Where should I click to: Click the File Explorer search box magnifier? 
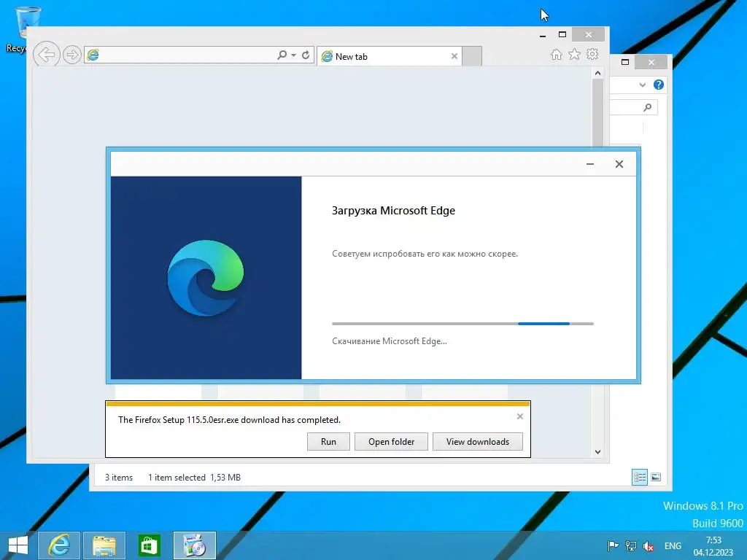[x=648, y=108]
